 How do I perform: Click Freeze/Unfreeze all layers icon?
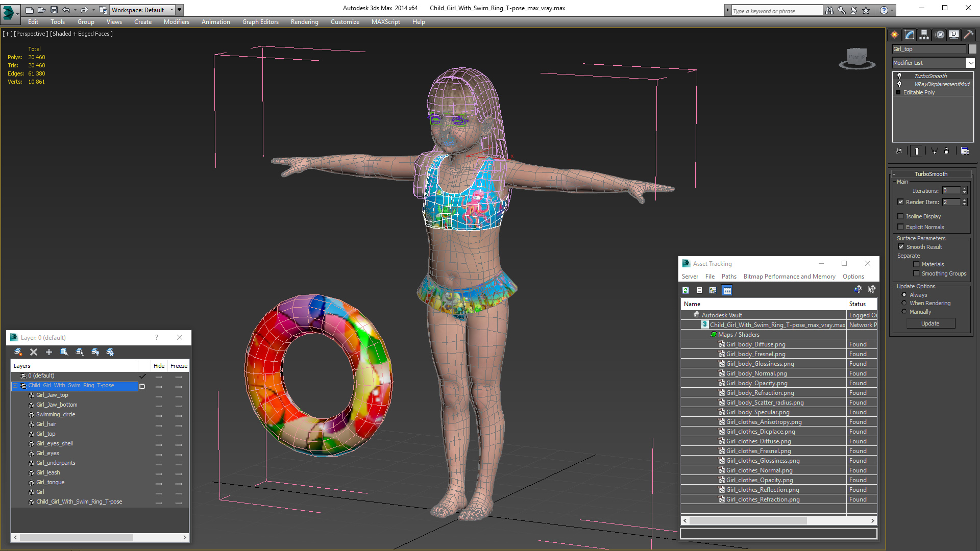click(x=110, y=352)
